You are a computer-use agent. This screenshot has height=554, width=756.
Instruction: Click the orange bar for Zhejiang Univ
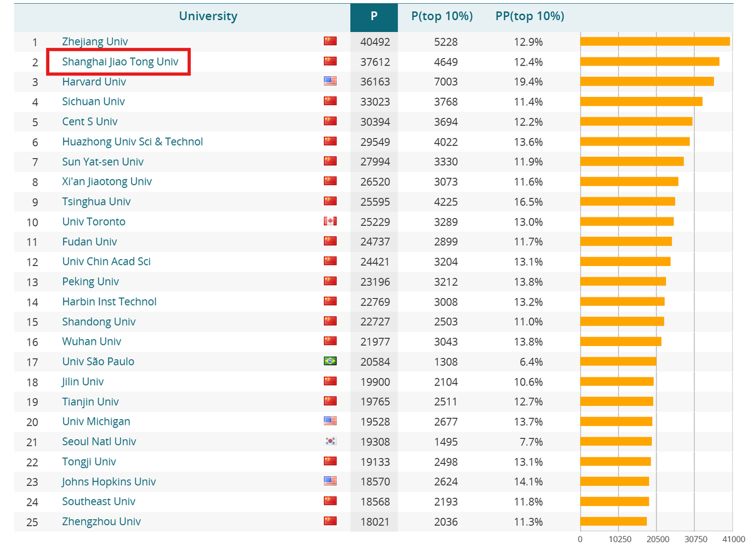click(x=655, y=42)
